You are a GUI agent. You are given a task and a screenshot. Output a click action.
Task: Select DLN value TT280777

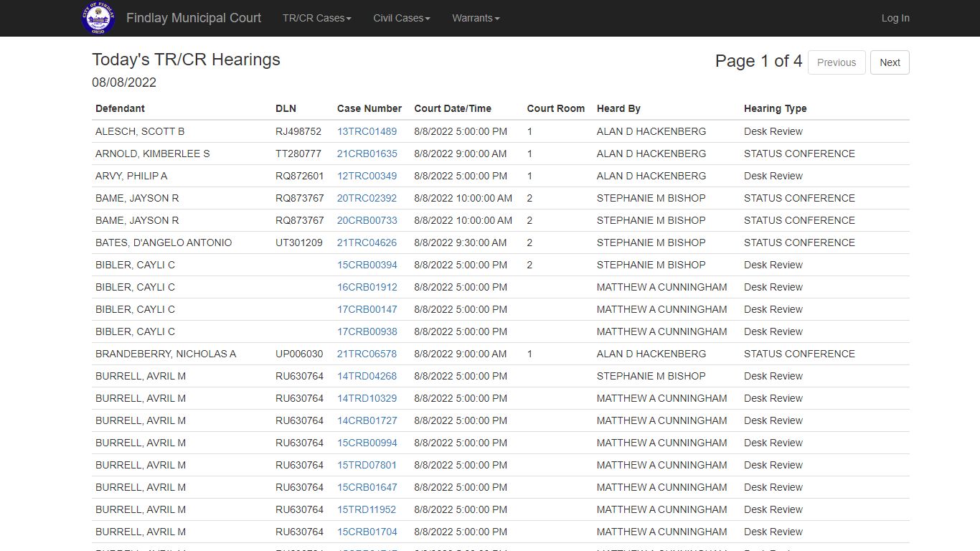pyautogui.click(x=298, y=154)
